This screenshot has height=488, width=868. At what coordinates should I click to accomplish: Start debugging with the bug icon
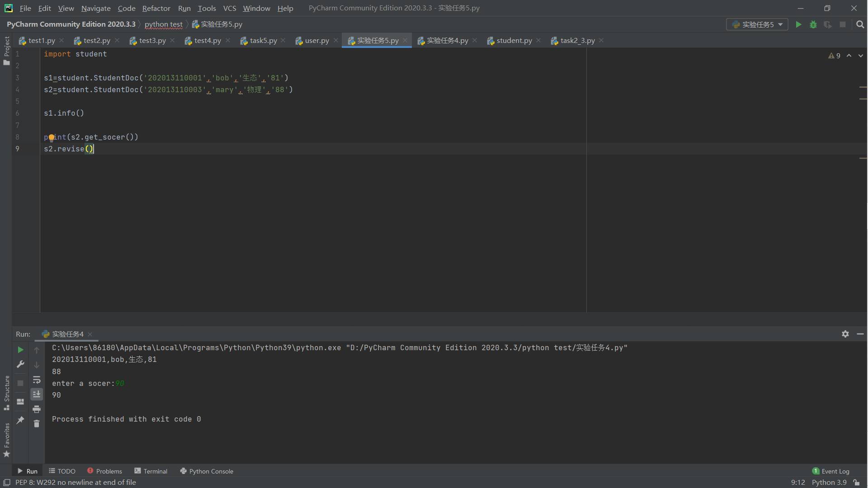[813, 24]
